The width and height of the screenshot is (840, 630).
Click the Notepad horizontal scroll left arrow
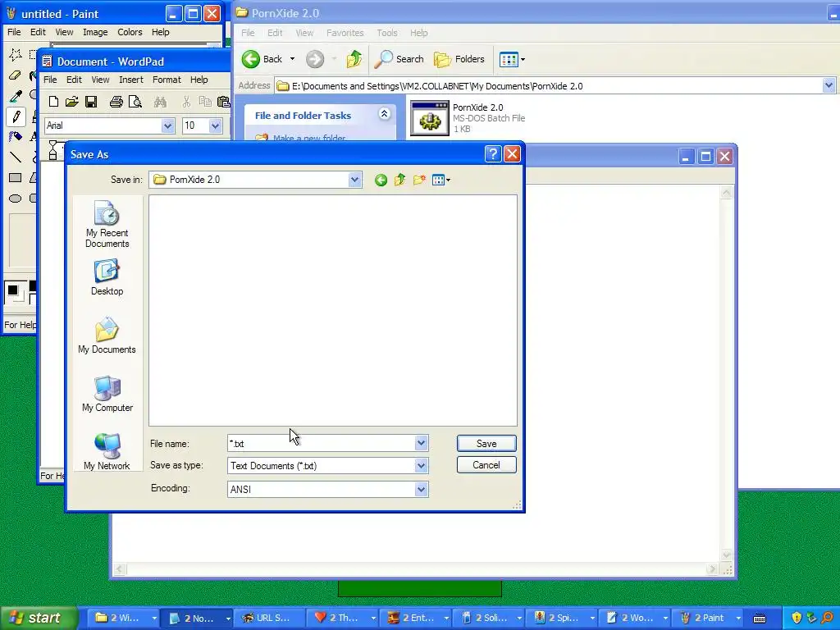point(120,569)
